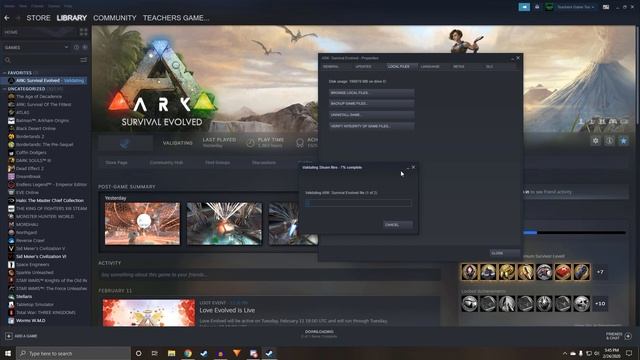Click Browse Local Files button
This screenshot has height=360, width=640.
pyautogui.click(x=371, y=93)
